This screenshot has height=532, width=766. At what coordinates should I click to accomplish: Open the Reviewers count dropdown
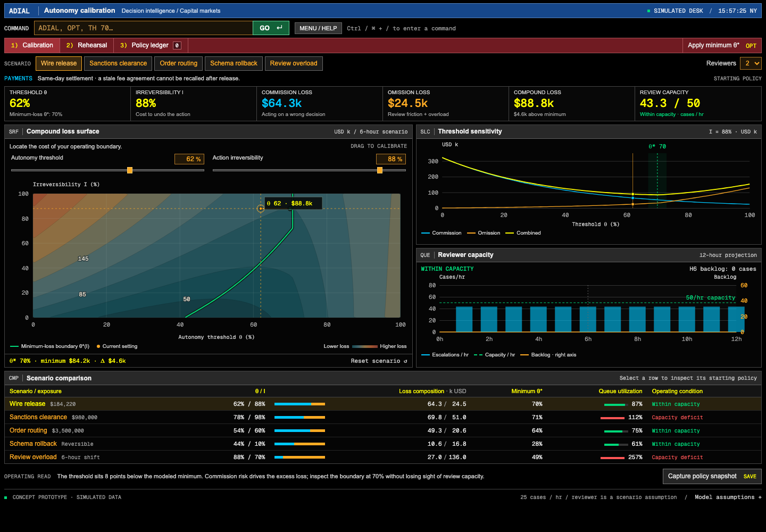click(x=751, y=63)
